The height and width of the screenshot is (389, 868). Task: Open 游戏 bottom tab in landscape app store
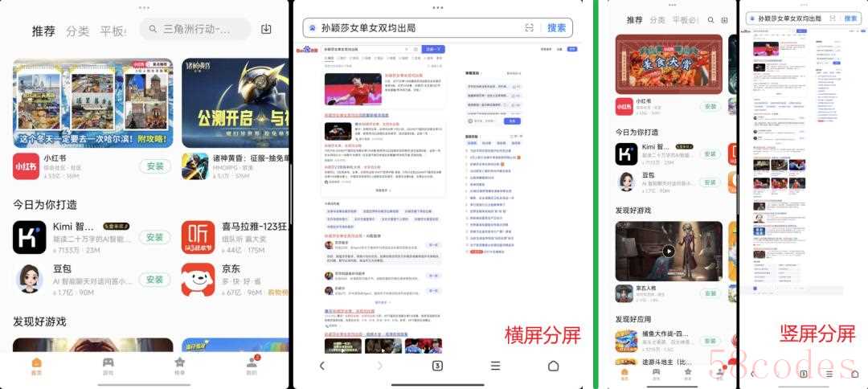[x=108, y=366]
